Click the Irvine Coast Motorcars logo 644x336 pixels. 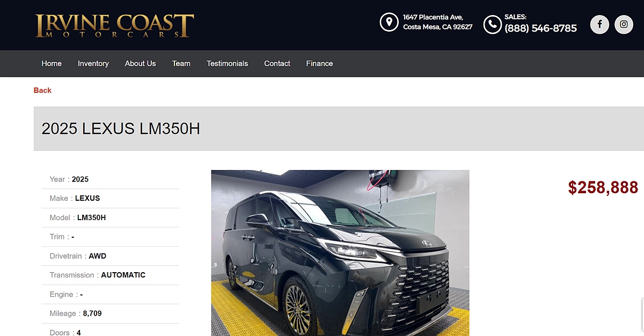tap(114, 25)
